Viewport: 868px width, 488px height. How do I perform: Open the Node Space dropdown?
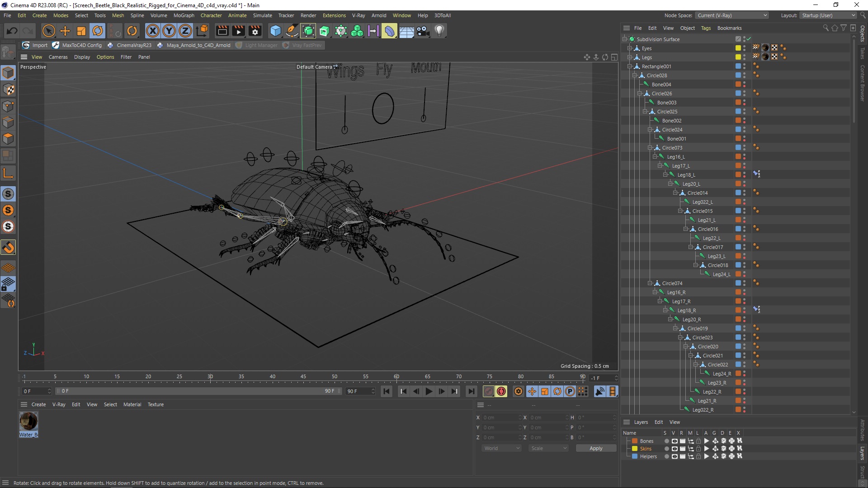732,15
